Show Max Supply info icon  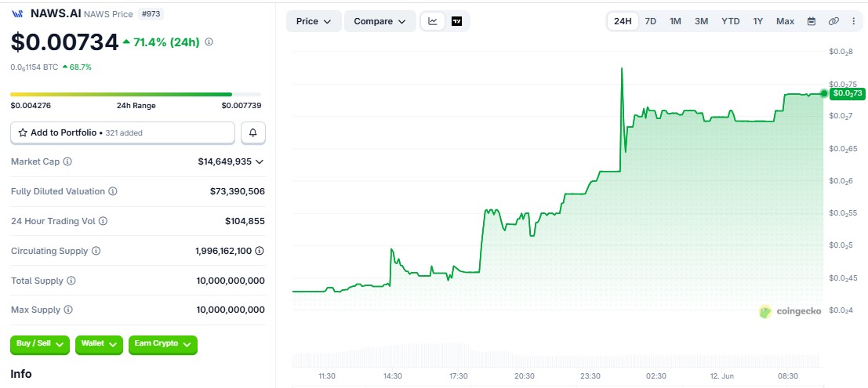[x=68, y=310]
